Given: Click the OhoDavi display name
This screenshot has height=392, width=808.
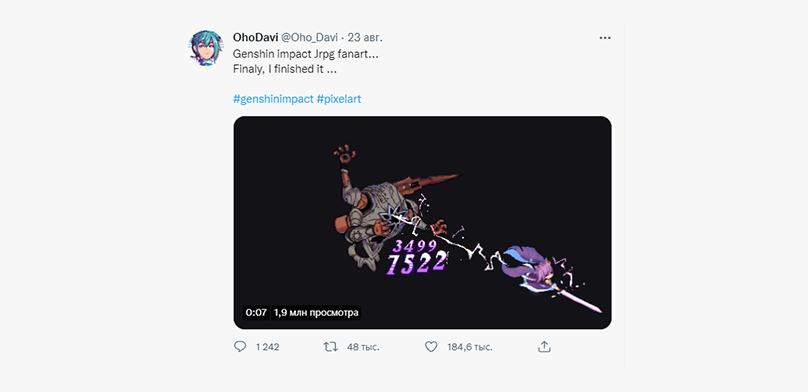Looking at the screenshot, I should point(255,38).
